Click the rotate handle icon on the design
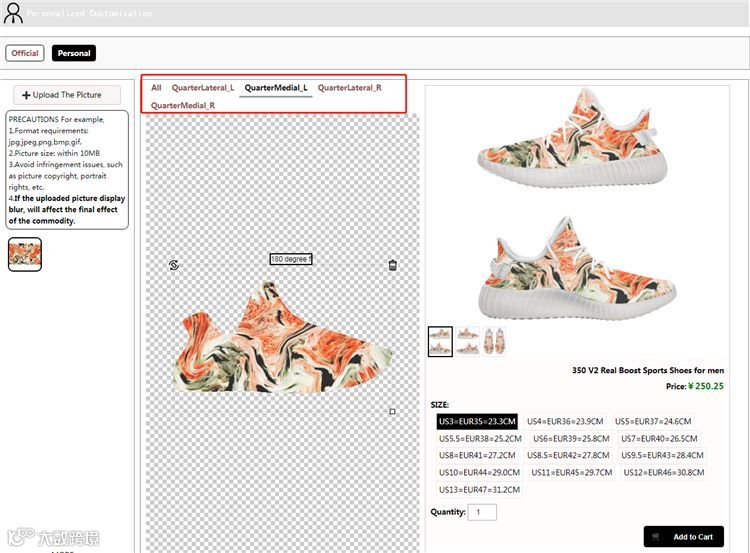Viewport: 750px width, 553px height. point(174,265)
